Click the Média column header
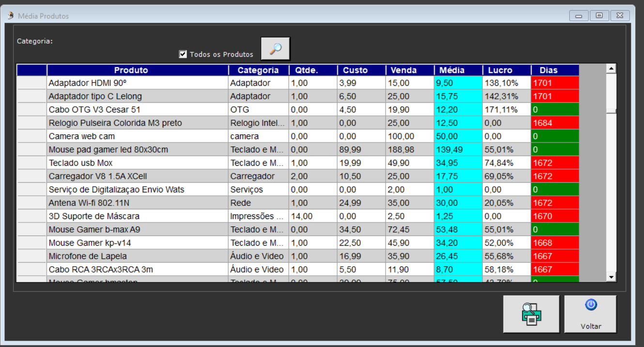This screenshot has height=347, width=644. (452, 70)
